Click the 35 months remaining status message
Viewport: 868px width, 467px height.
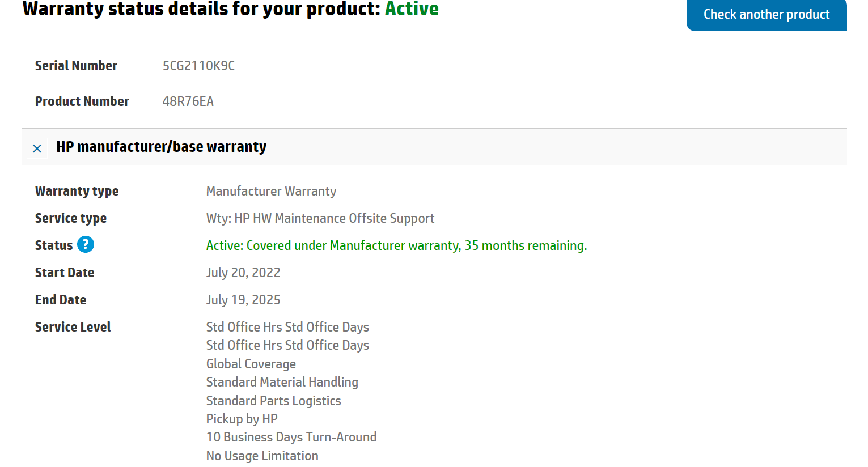(396, 245)
